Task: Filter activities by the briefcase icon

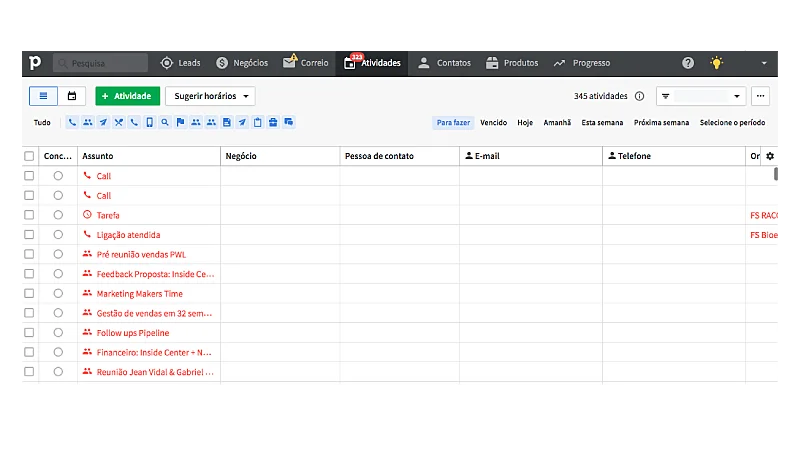Action: [273, 122]
